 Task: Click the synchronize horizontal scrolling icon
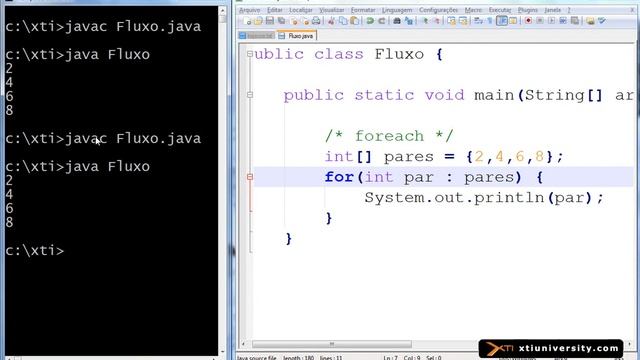click(464, 21)
